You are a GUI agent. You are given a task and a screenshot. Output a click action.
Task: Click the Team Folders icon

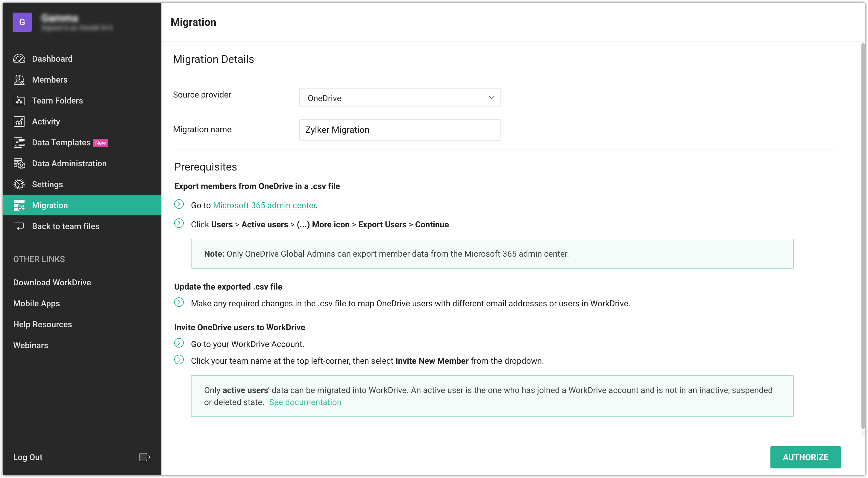pyautogui.click(x=19, y=101)
